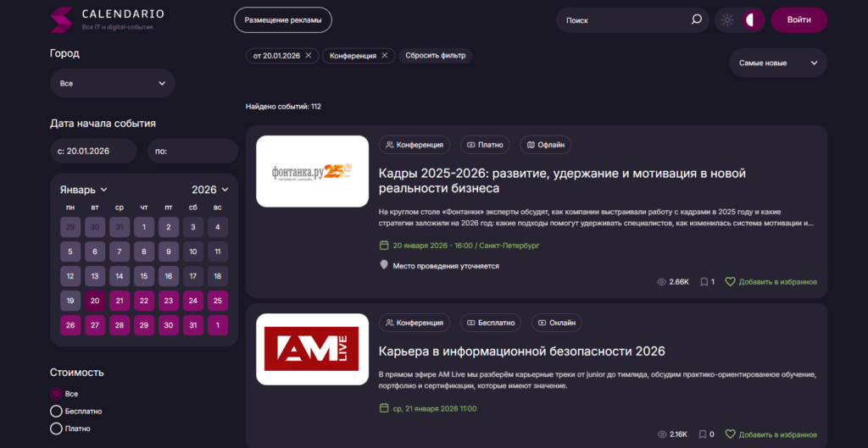Click the search magnifier icon

tap(697, 20)
